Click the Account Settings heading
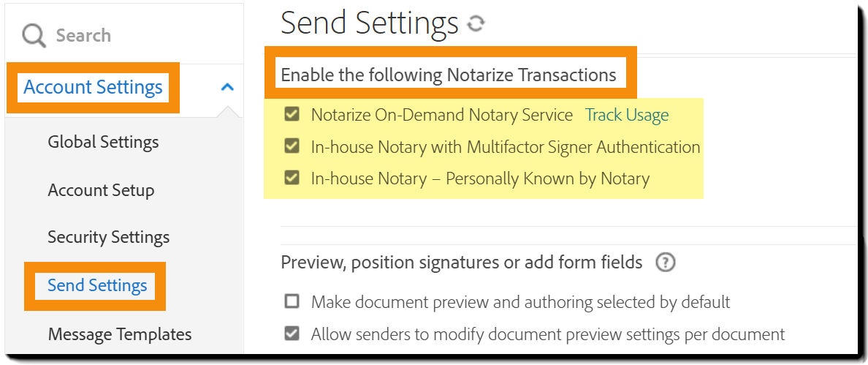 [x=93, y=87]
